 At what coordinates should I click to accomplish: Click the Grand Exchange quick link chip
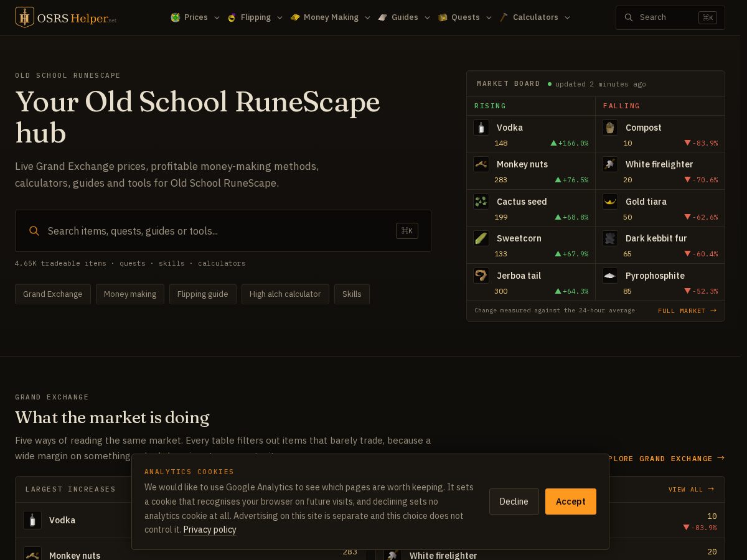pos(53,294)
